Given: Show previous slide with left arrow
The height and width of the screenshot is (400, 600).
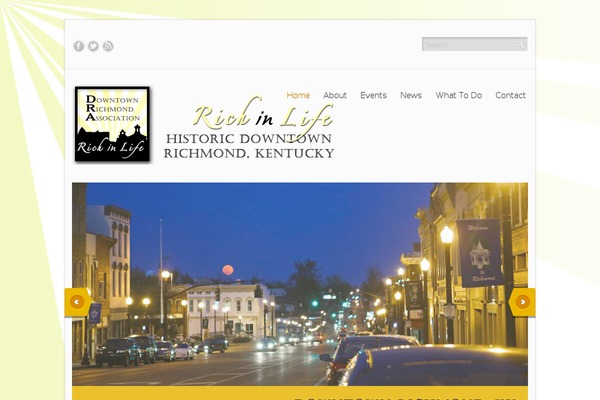Looking at the screenshot, I should click(x=77, y=302).
